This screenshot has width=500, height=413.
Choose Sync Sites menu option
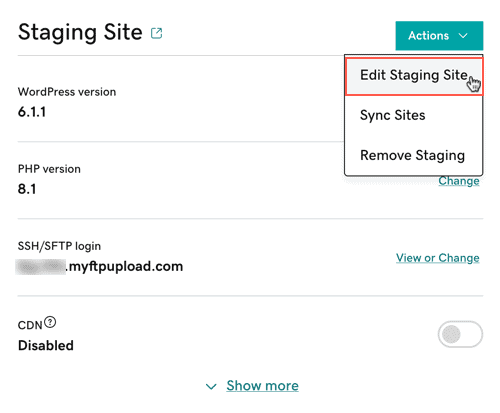[393, 115]
